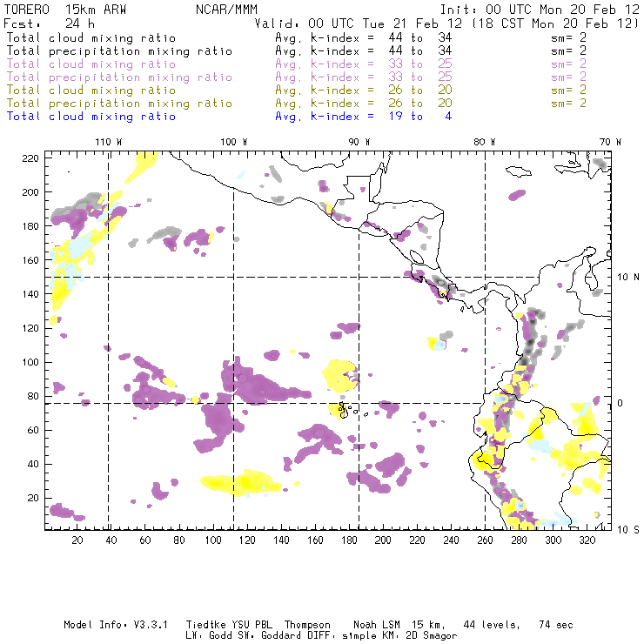Image resolution: width=644 pixels, height=644 pixels.
Task: Click the Thompson label in the footer
Action: [x=306, y=625]
